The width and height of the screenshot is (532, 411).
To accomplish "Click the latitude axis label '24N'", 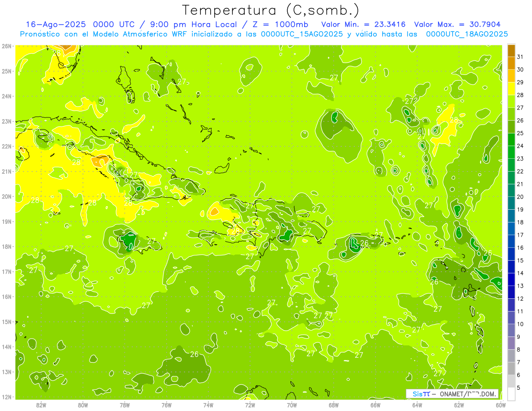I will [7, 96].
